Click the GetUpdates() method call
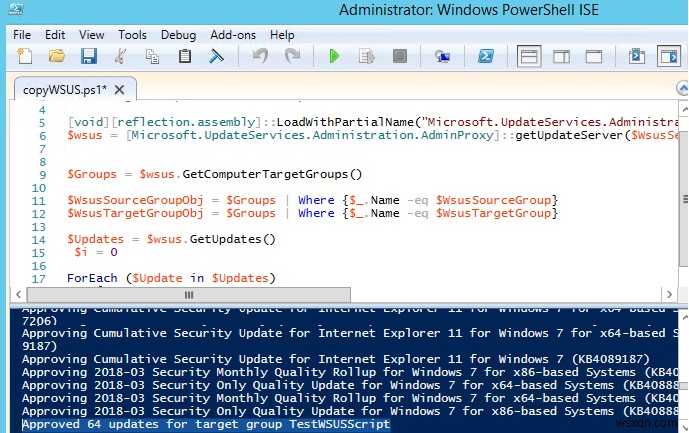Screen dimensions: 689x433 click(232, 239)
